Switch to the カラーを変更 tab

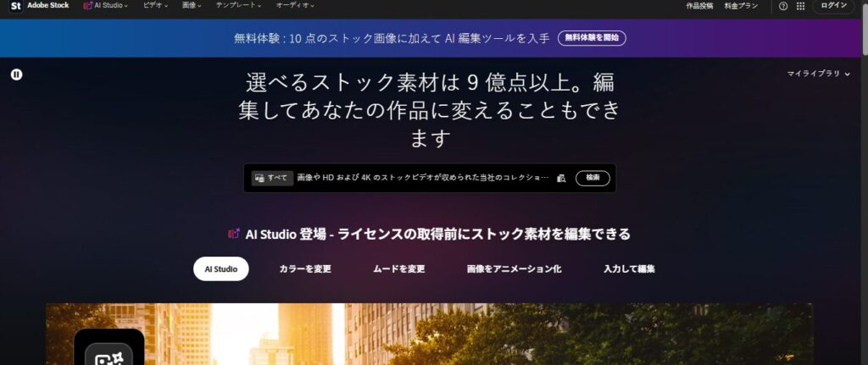click(305, 269)
